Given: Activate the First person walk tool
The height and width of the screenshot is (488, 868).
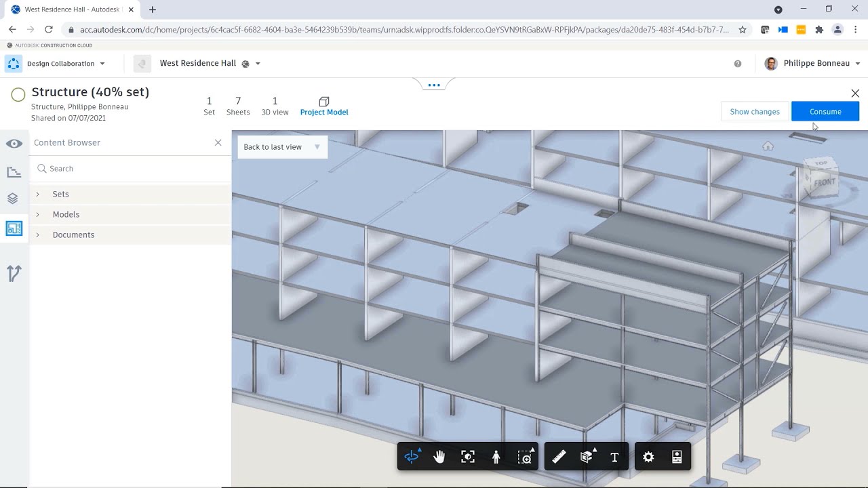Looking at the screenshot, I should [x=496, y=457].
